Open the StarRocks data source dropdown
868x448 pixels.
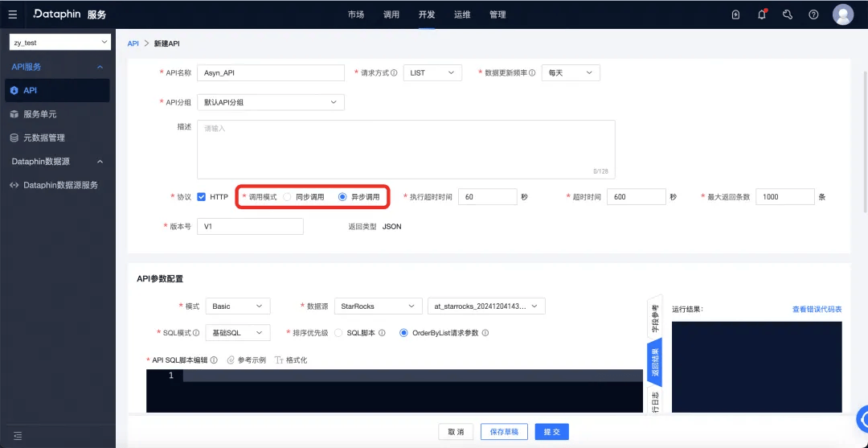(375, 306)
